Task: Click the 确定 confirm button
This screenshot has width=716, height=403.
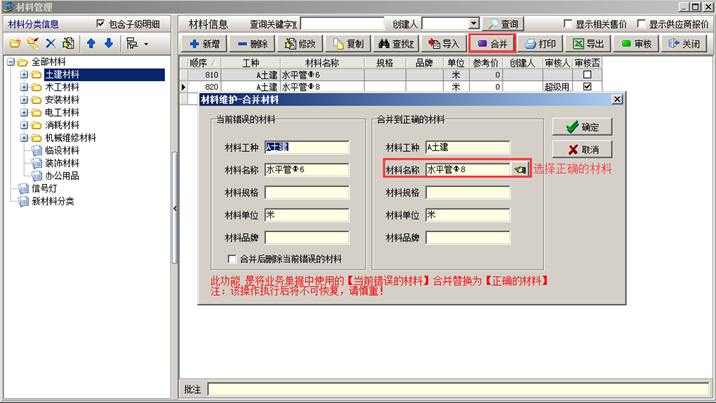Action: pyautogui.click(x=582, y=128)
